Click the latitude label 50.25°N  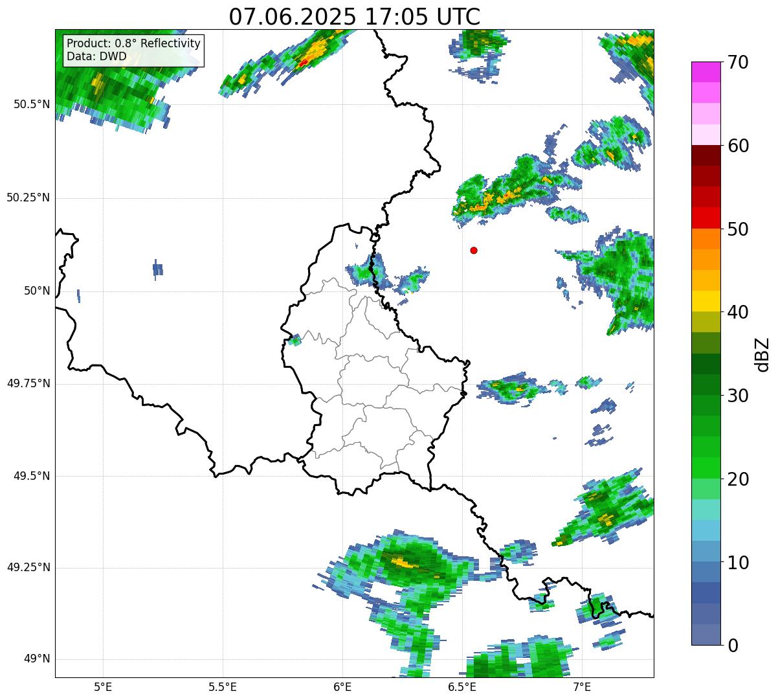[x=28, y=198]
